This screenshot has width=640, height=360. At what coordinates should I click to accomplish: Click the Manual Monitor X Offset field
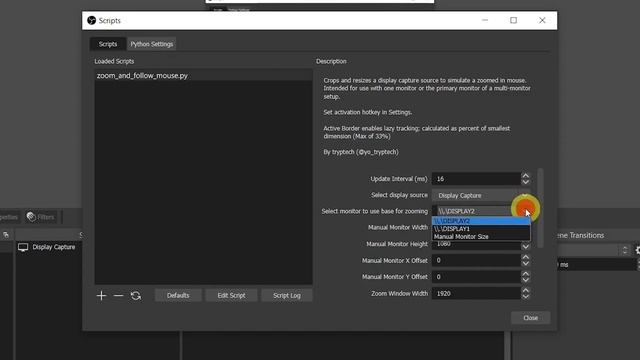tap(476, 260)
